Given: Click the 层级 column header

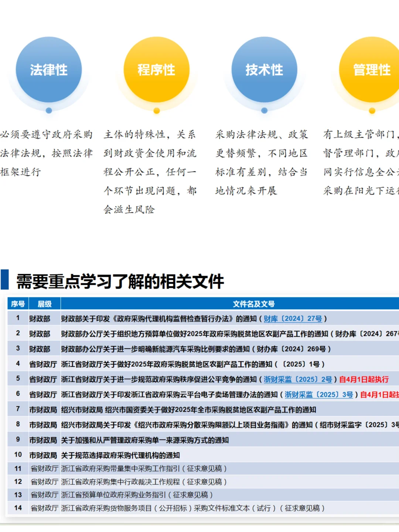Looking at the screenshot, I should pyautogui.click(x=45, y=304).
